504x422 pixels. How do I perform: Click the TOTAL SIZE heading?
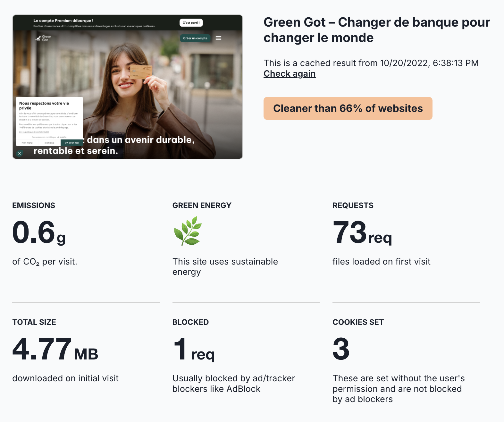pos(34,322)
